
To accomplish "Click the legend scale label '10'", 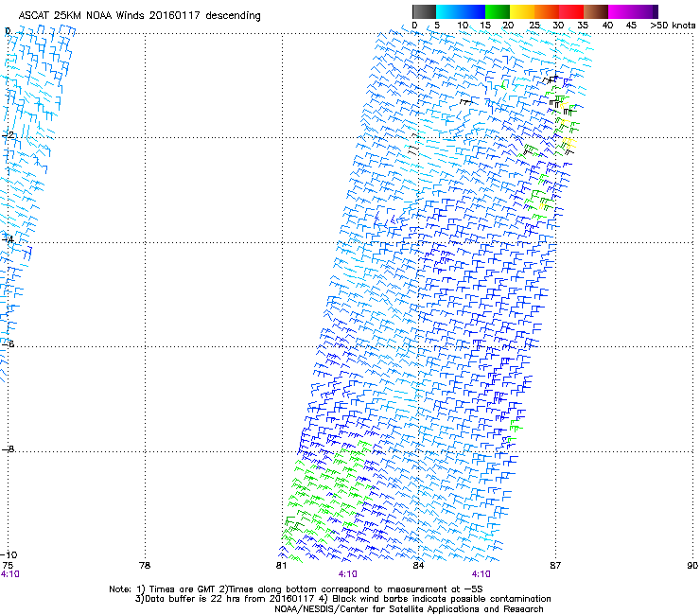I will (x=463, y=26).
